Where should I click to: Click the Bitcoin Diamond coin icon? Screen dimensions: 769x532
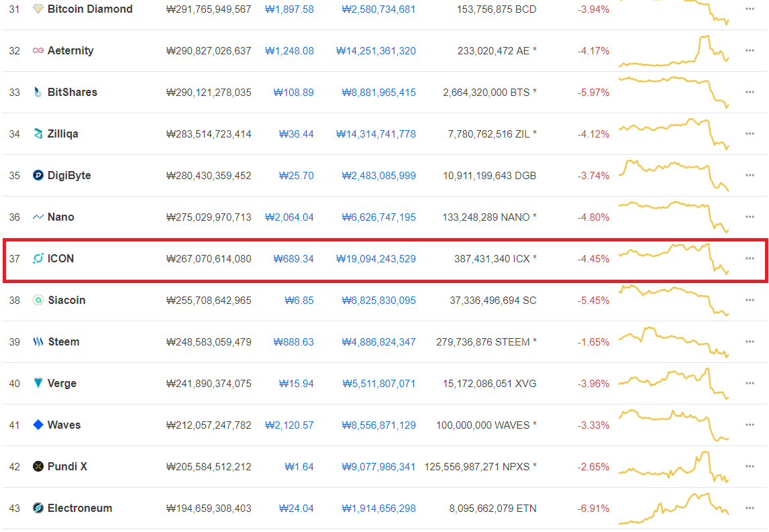(x=38, y=9)
